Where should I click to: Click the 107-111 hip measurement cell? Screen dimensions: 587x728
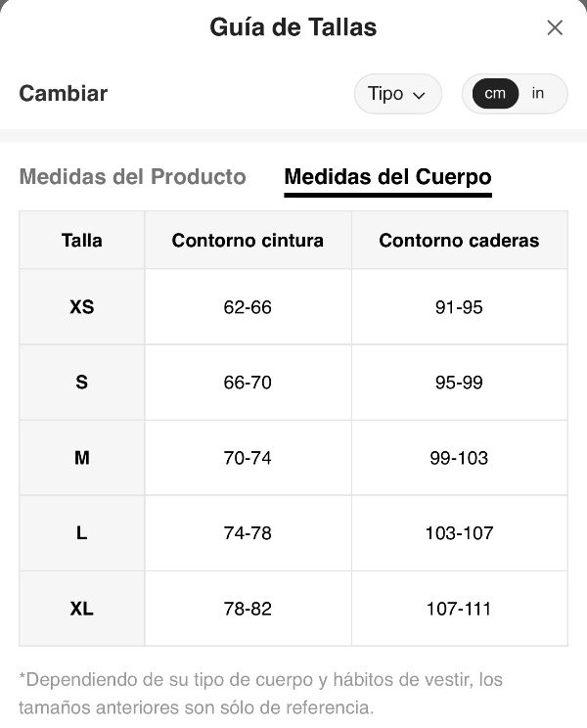(460, 609)
